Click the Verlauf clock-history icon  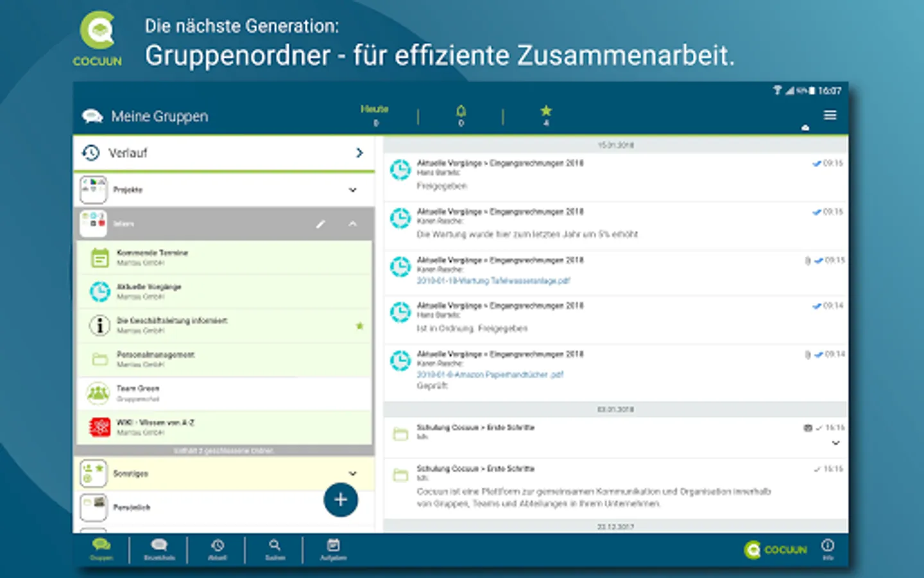click(90, 153)
